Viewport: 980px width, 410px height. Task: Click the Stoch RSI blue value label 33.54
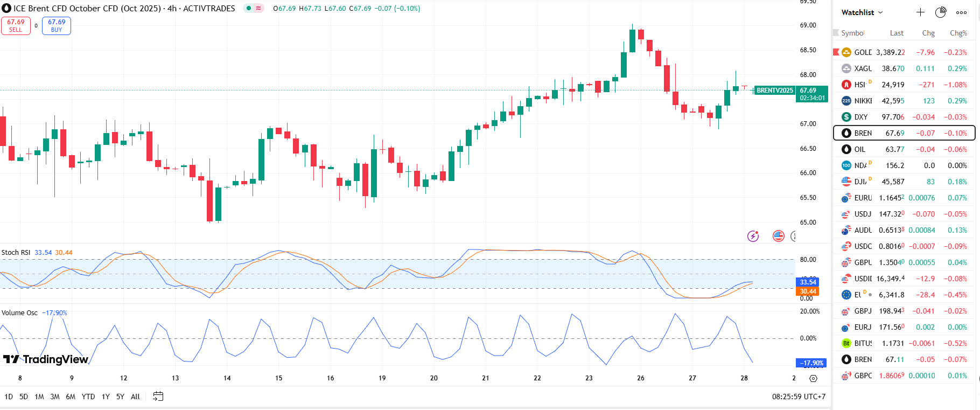tap(43, 252)
